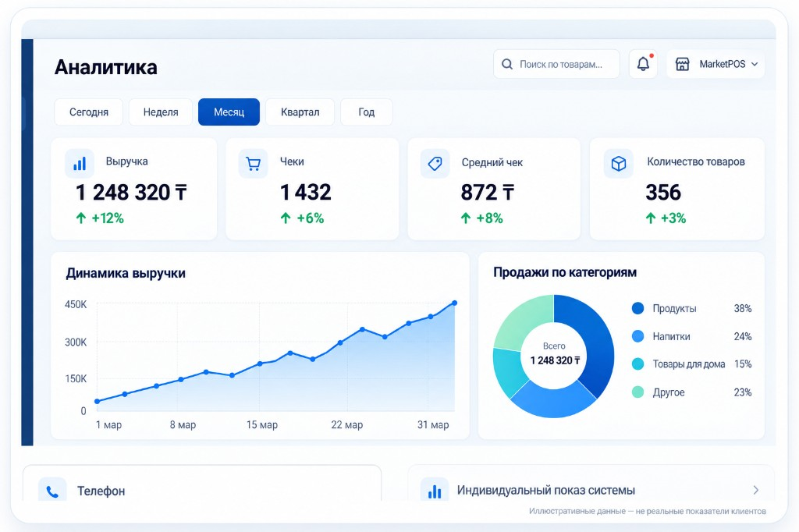The width and height of the screenshot is (799, 532).
Task: Click the 450K axis label
Action: (76, 305)
